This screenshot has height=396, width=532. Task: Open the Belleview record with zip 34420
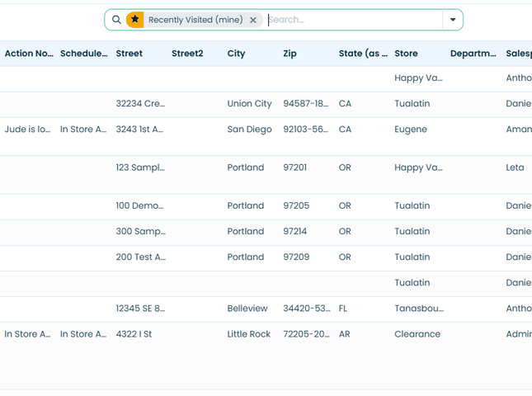(x=266, y=309)
